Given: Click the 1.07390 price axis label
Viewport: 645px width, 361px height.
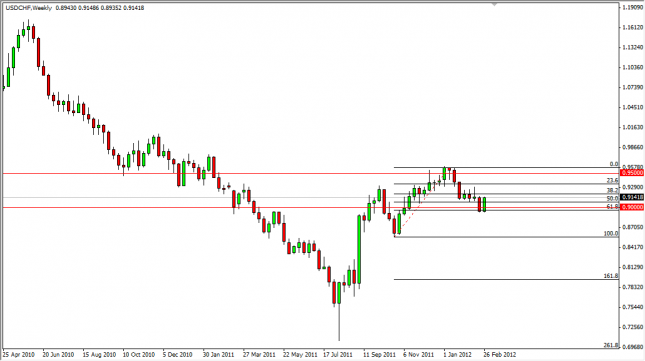Looking at the screenshot, I should click(633, 87).
